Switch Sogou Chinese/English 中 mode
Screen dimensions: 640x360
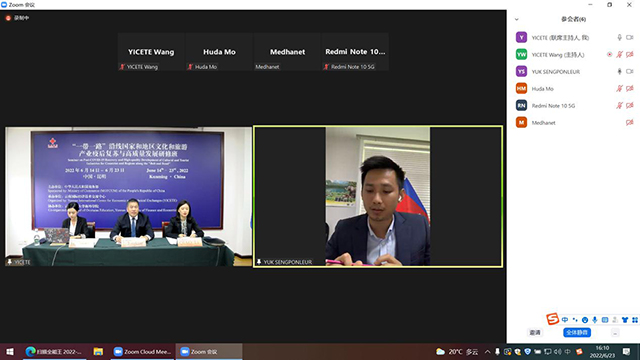(565, 320)
